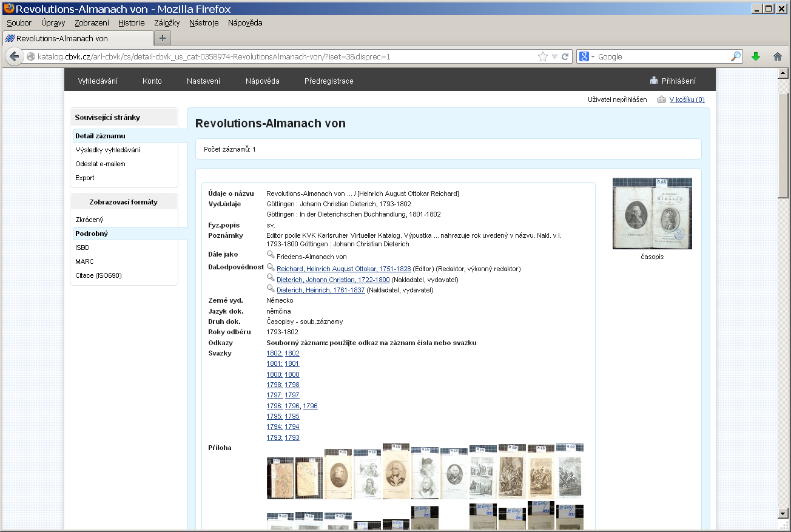Go to Firefox Home page icon
Image resolution: width=791 pixels, height=532 pixels.
pos(777,56)
